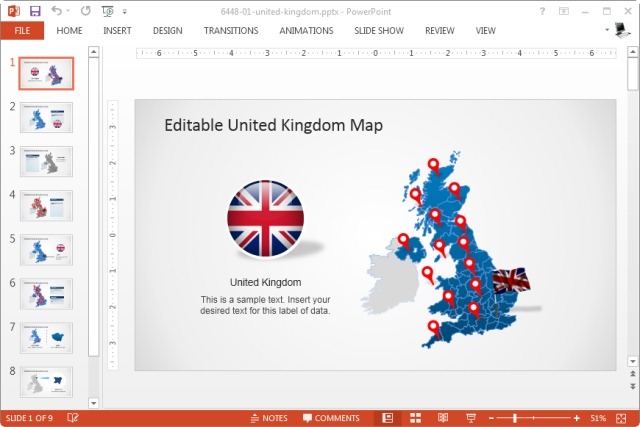Switch to Slide Sorter view
640x427 pixels.
click(x=415, y=418)
